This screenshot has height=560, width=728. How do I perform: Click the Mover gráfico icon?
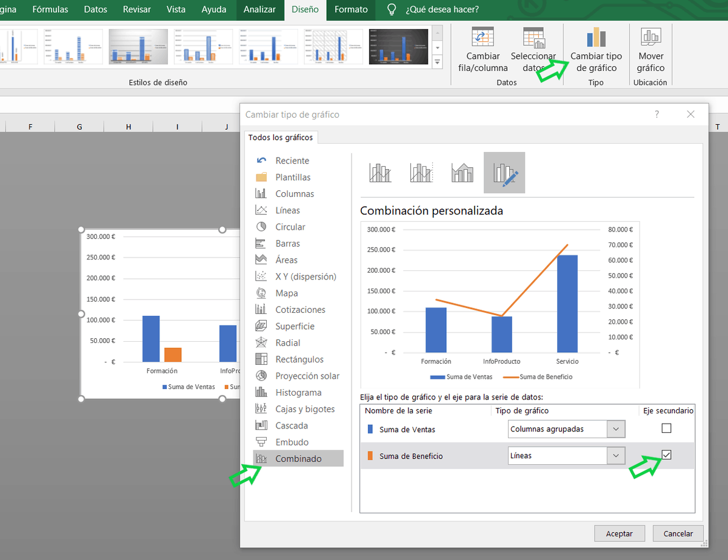point(651,37)
